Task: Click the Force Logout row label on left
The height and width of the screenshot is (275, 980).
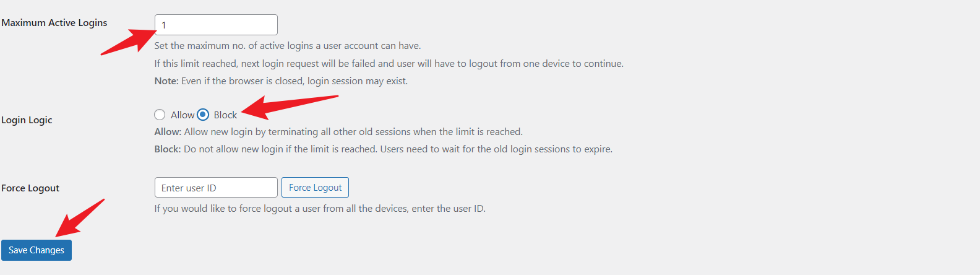Action: coord(30,188)
